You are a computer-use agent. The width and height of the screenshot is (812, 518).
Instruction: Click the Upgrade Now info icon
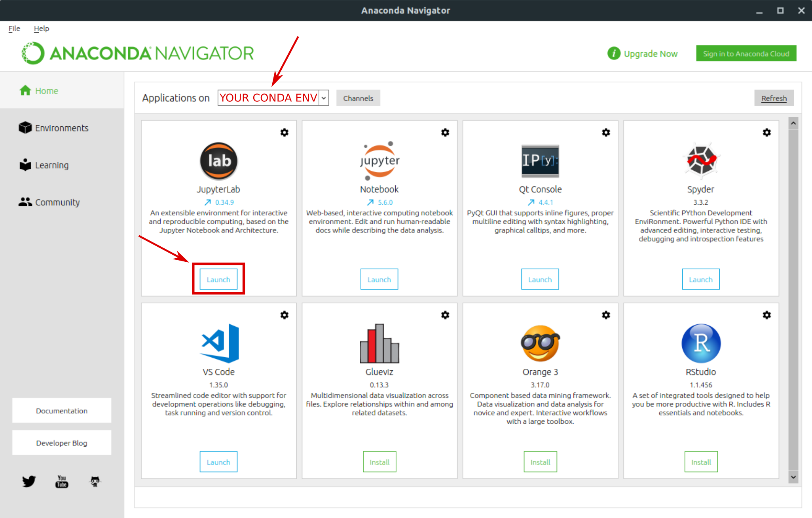(x=614, y=53)
